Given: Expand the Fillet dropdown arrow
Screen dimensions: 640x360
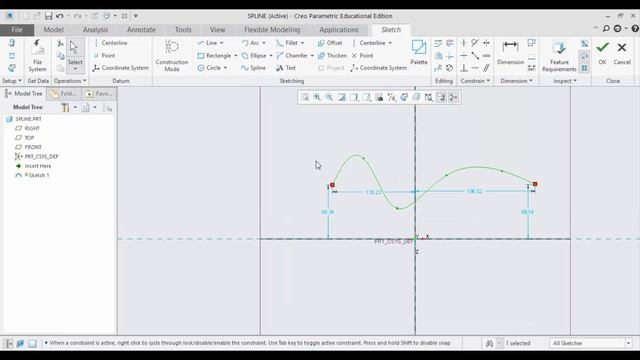Looking at the screenshot, I should 302,43.
